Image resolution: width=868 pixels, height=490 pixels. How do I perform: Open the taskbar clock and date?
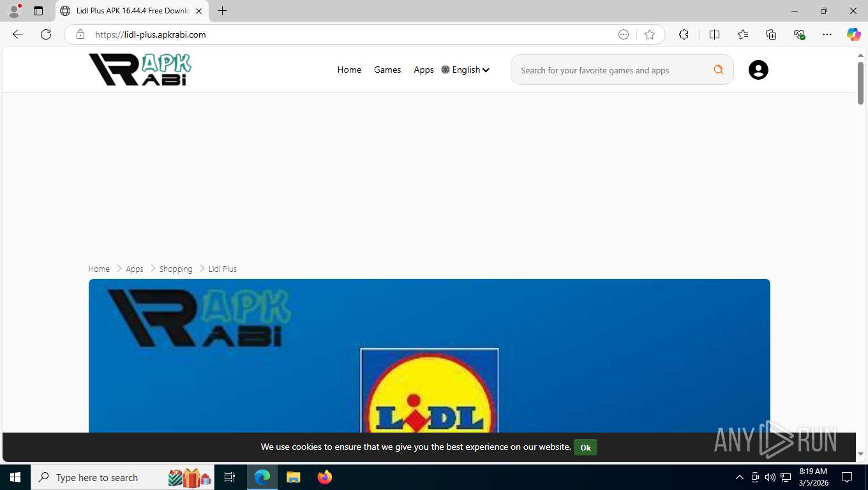pyautogui.click(x=813, y=477)
